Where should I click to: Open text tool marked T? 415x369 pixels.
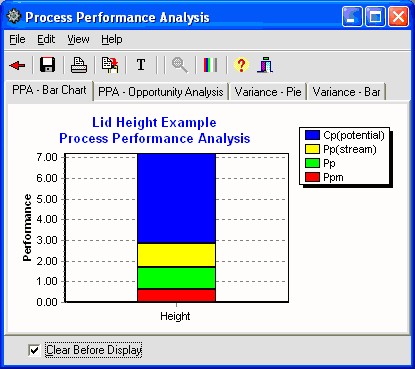click(x=141, y=65)
